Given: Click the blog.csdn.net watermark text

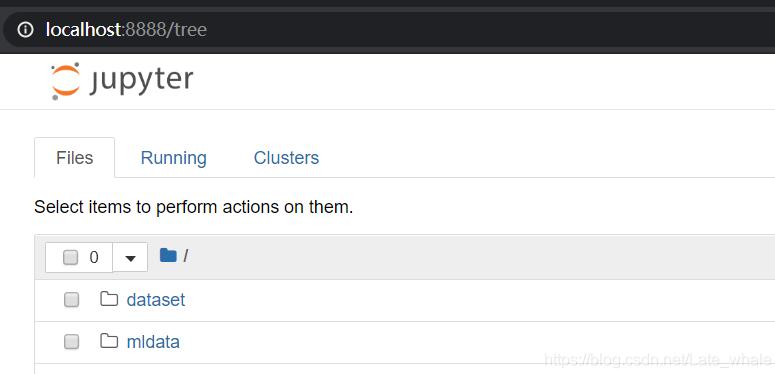Looking at the screenshot, I should tap(659, 360).
